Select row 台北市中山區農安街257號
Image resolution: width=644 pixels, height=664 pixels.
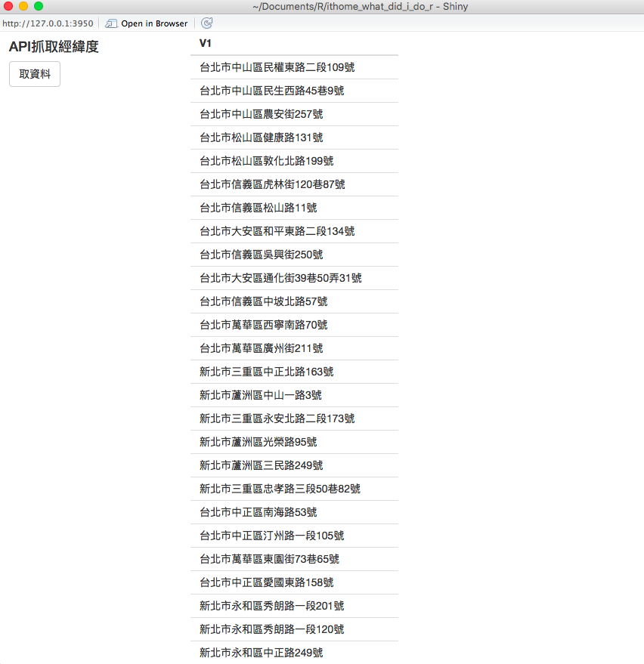pos(295,114)
